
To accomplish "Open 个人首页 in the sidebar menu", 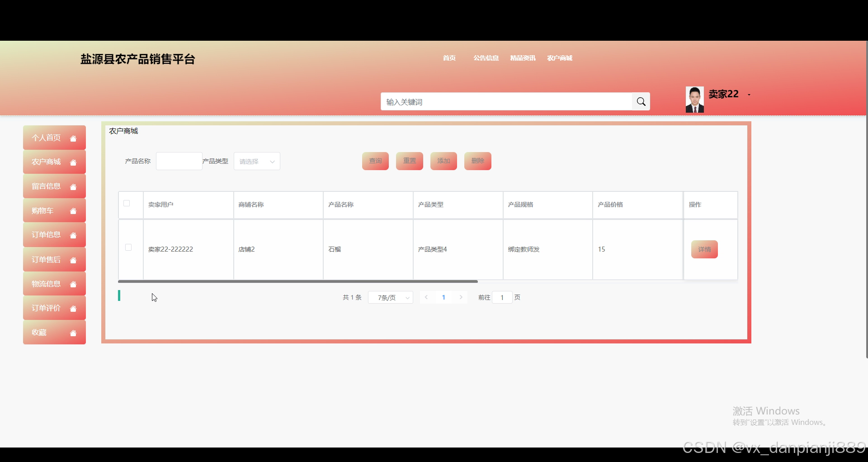I will click(x=54, y=138).
